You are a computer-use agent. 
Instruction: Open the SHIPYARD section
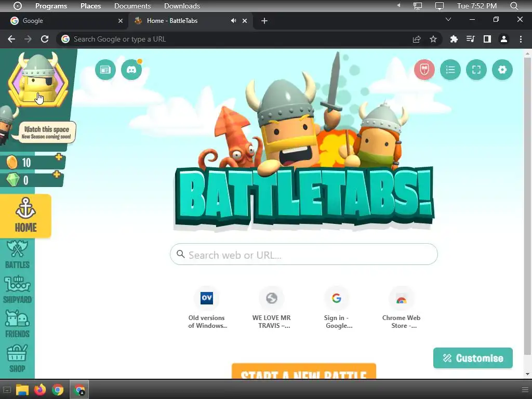tap(17, 290)
